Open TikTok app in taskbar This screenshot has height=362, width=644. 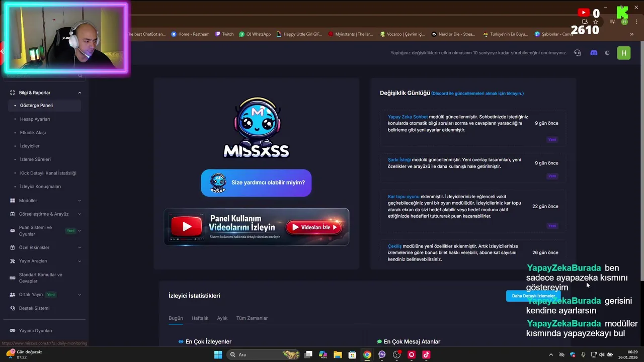click(426, 354)
